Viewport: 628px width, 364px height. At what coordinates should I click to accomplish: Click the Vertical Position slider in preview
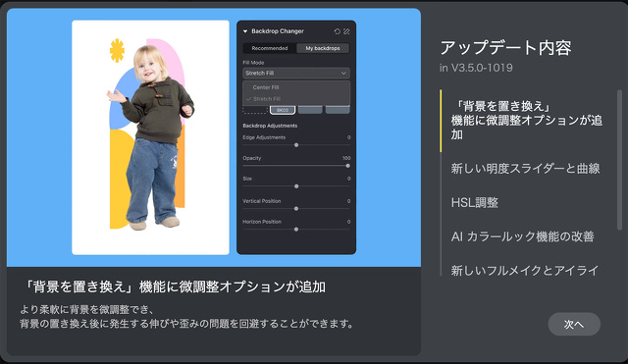pyautogui.click(x=296, y=209)
